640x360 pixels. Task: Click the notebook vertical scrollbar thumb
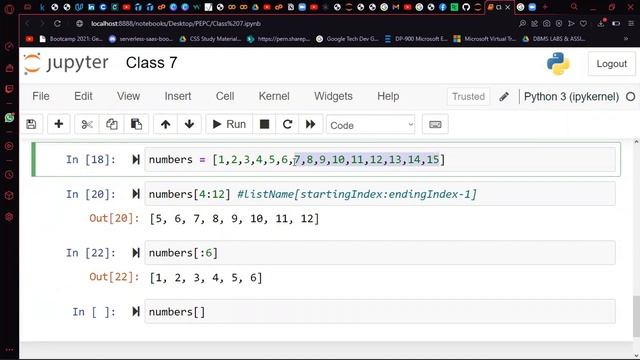636,316
